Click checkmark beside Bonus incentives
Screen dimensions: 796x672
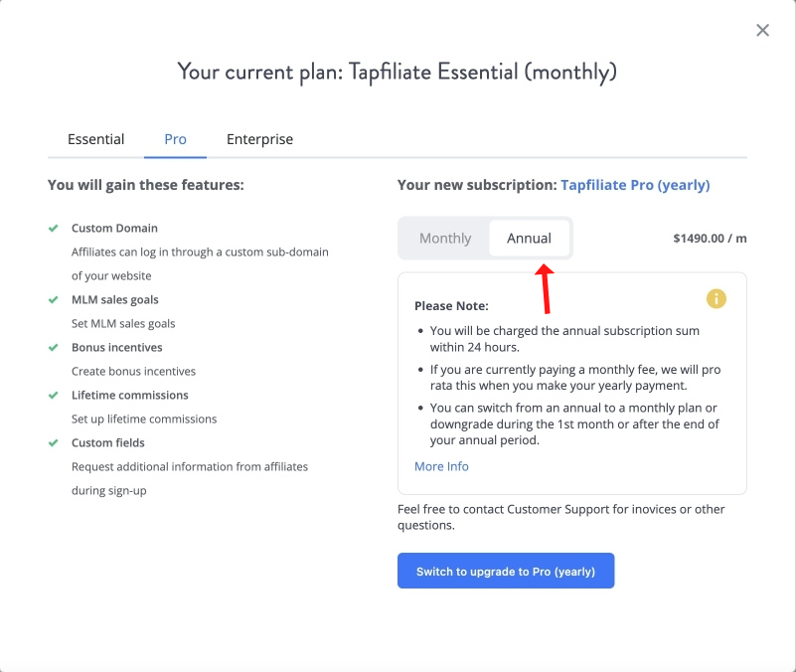coord(54,347)
